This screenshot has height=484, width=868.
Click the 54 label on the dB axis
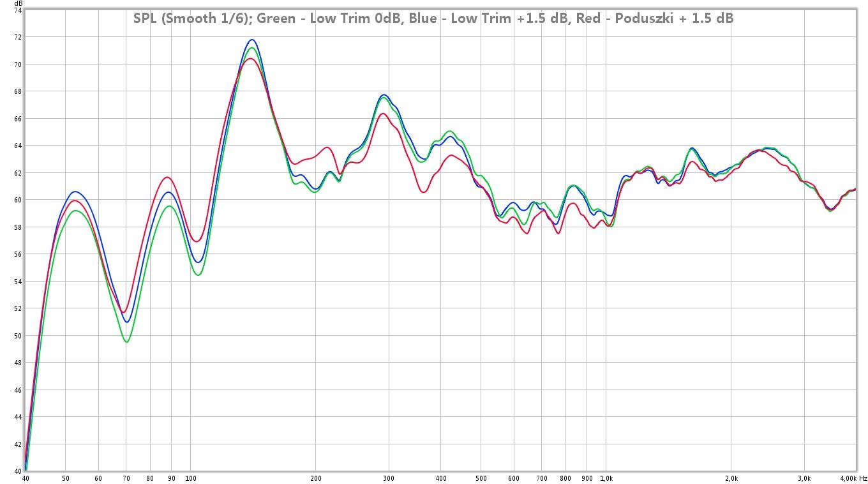point(17,282)
